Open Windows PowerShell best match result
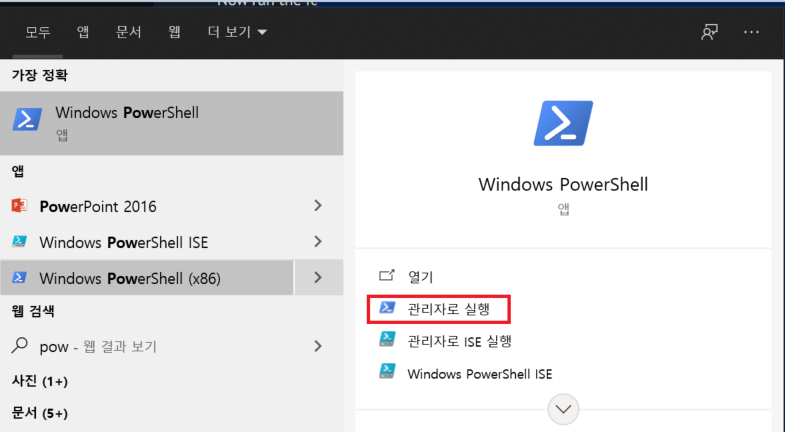The image size is (785, 432). coord(172,123)
